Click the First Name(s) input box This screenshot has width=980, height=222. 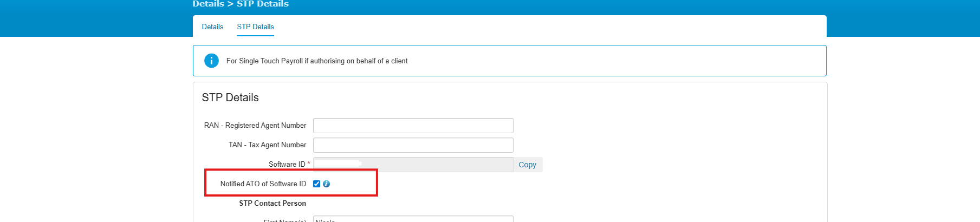(413, 219)
